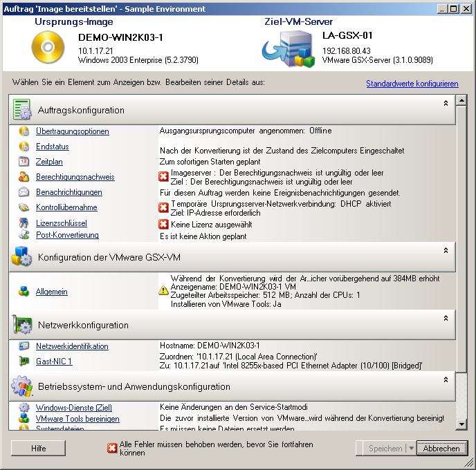Click the network card icon beside Gast-NIC 1
Screen dimensions: 476x470
click(x=24, y=361)
